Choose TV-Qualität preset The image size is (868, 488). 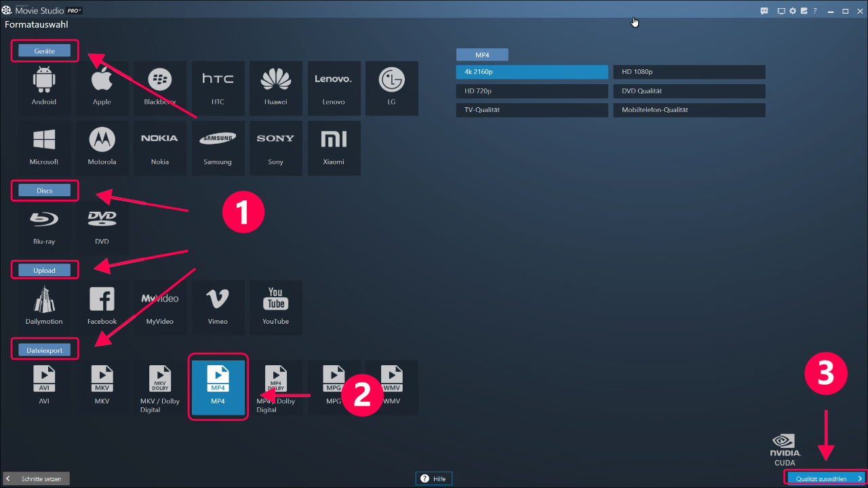click(532, 110)
